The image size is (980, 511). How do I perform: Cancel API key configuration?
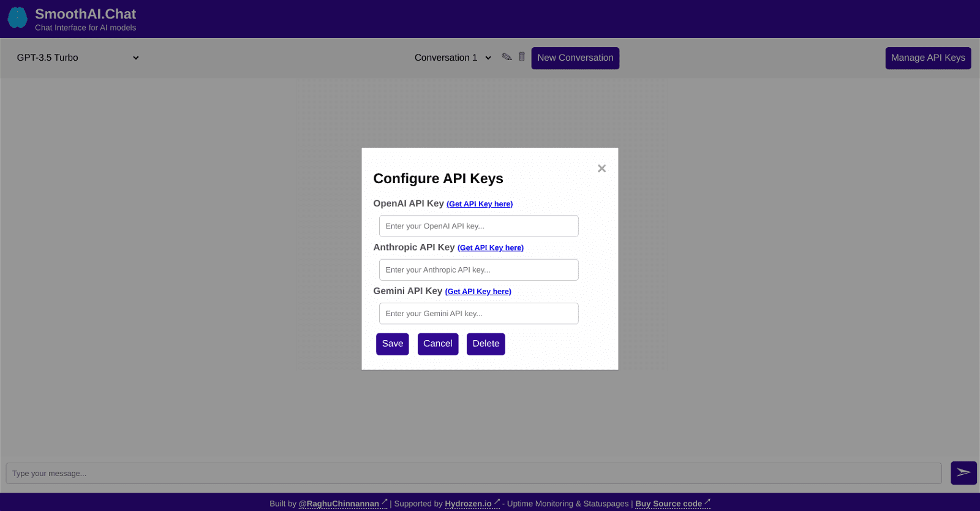pos(437,344)
